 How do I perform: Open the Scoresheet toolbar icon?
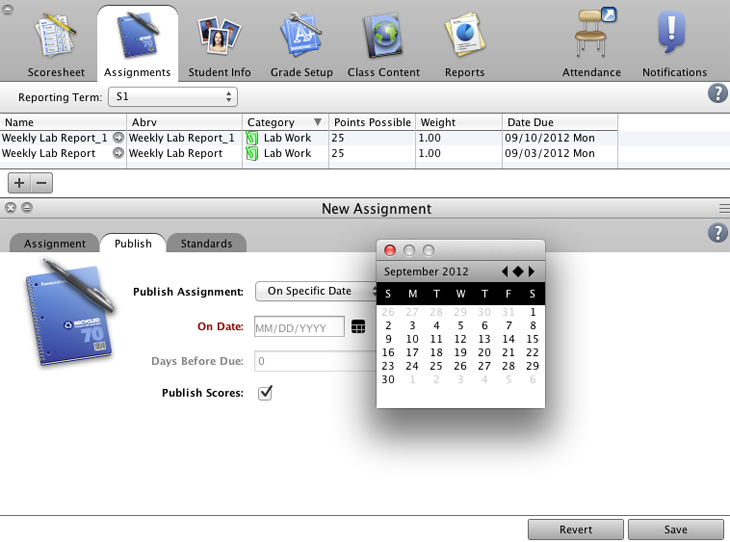click(55, 38)
